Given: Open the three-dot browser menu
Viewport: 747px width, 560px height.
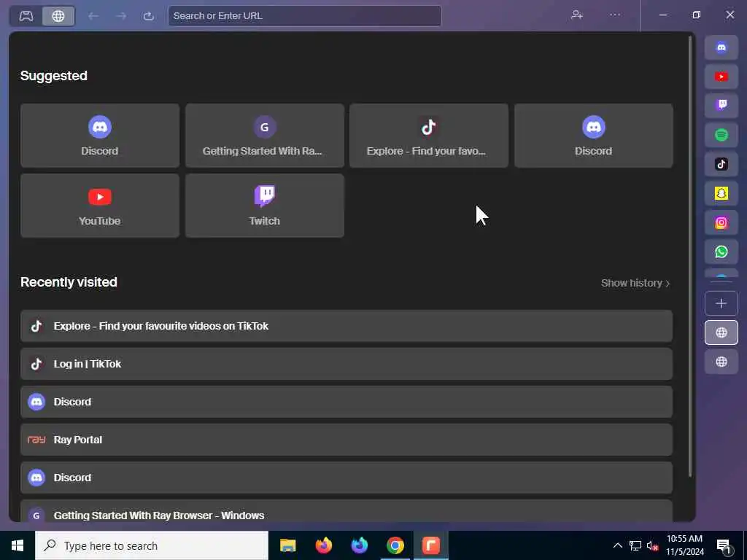Looking at the screenshot, I should tap(615, 15).
